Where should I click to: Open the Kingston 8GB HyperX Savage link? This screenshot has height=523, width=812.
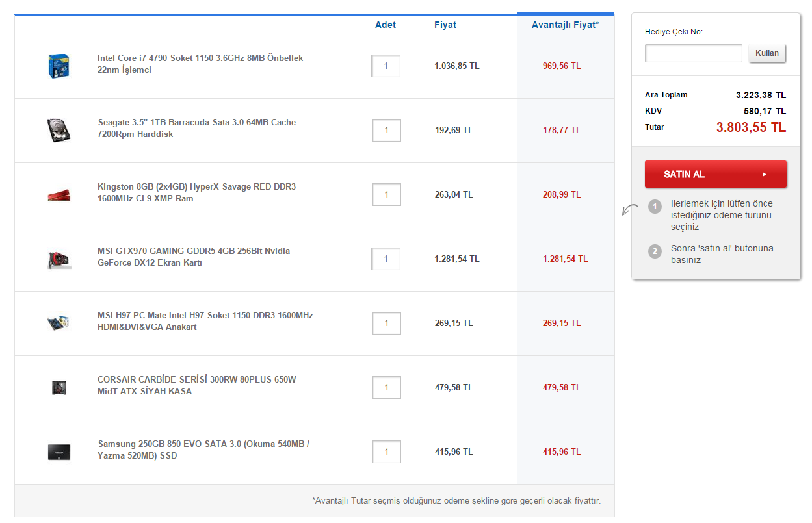click(196, 192)
